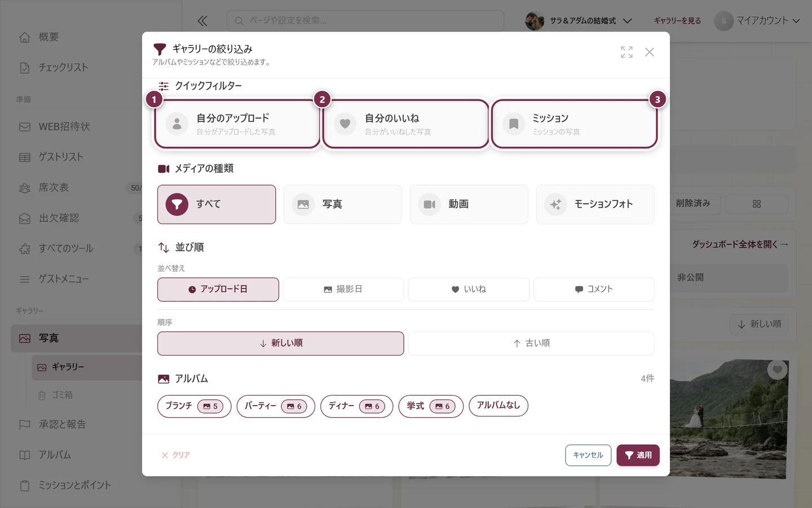Open ダッシュボード全体を開く link
The width and height of the screenshot is (812, 508).
(740, 244)
